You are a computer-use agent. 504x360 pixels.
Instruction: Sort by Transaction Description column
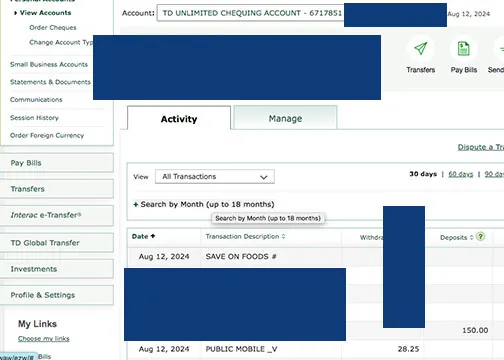click(245, 236)
